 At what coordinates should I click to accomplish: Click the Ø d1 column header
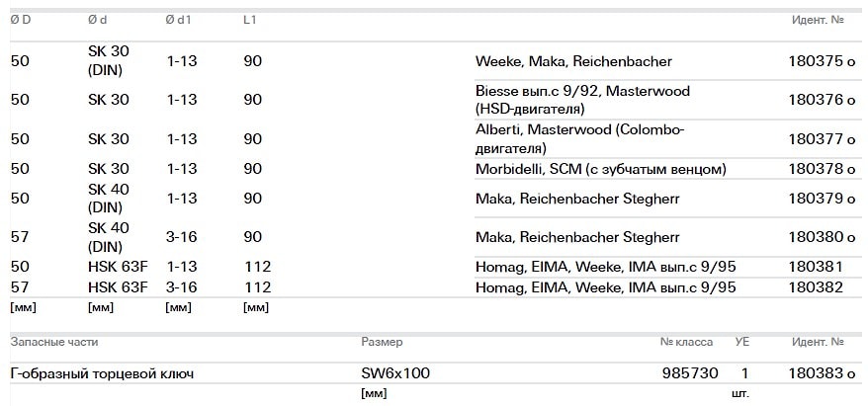pos(181,20)
